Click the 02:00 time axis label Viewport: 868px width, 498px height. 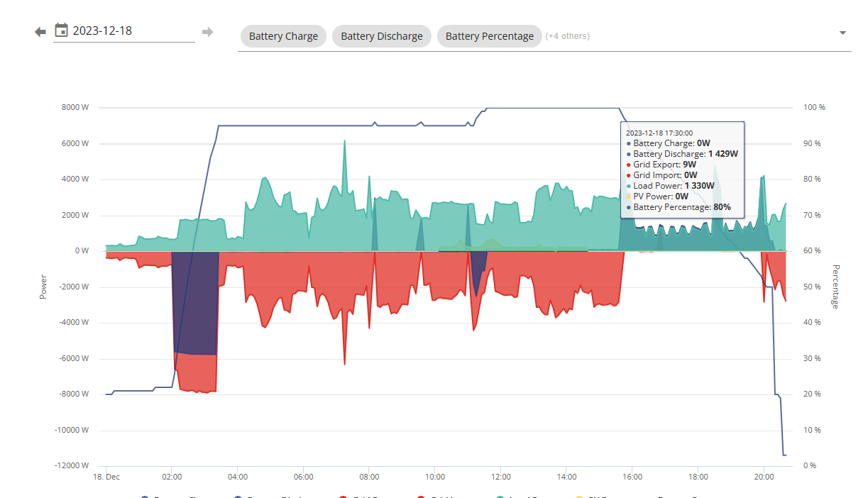[172, 477]
